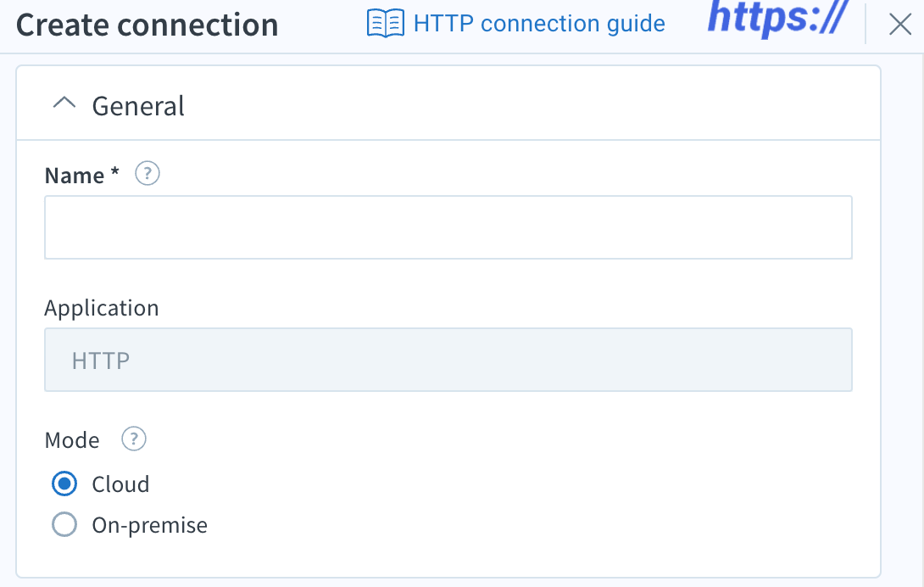Click the Application field label
This screenshot has height=587, width=924.
[x=102, y=308]
